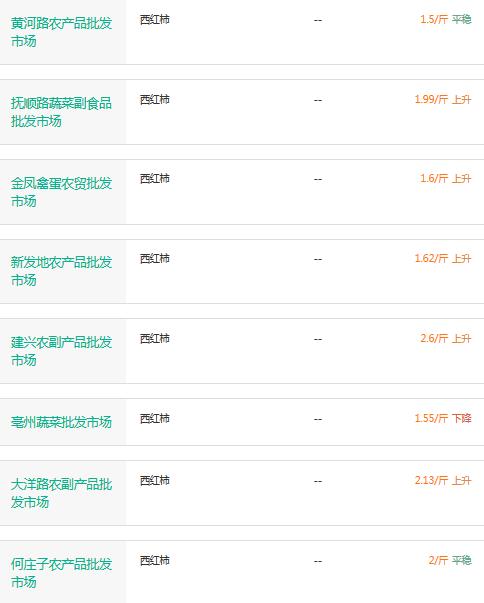484x603 pixels.
Task: Click the 1.5/斤 平稳 price
Action: pyautogui.click(x=446, y=19)
